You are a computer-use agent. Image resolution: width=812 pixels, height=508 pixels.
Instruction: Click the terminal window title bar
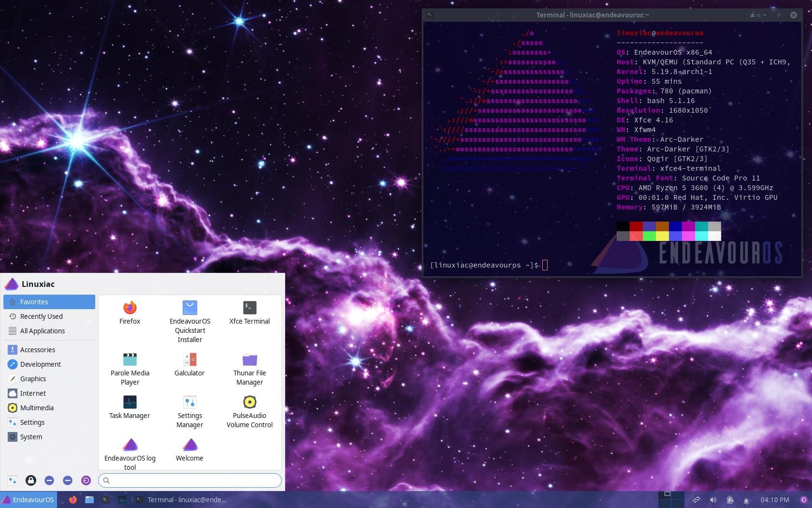pos(592,15)
